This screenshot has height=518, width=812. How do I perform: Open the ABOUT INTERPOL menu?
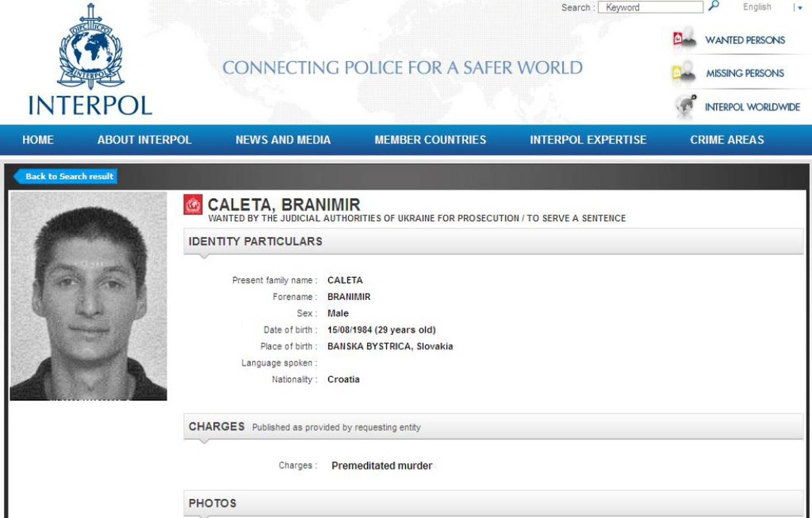tap(144, 140)
